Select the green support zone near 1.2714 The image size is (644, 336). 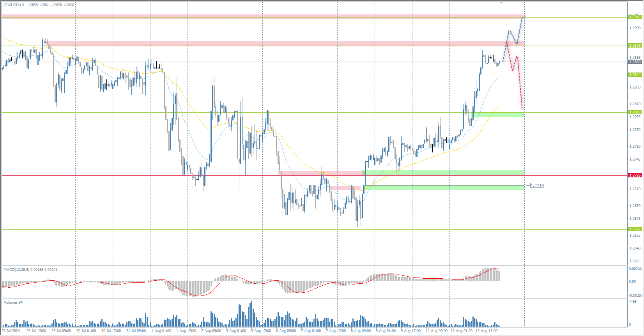444,187
